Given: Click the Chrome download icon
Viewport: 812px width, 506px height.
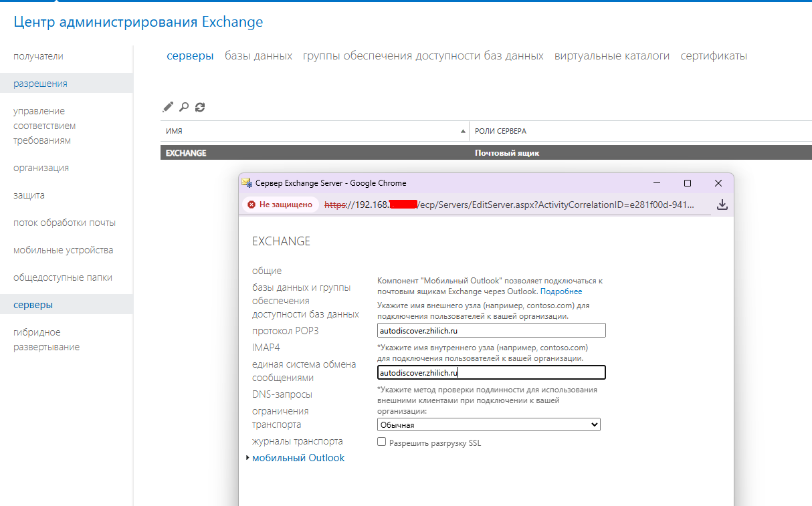Looking at the screenshot, I should coord(722,205).
